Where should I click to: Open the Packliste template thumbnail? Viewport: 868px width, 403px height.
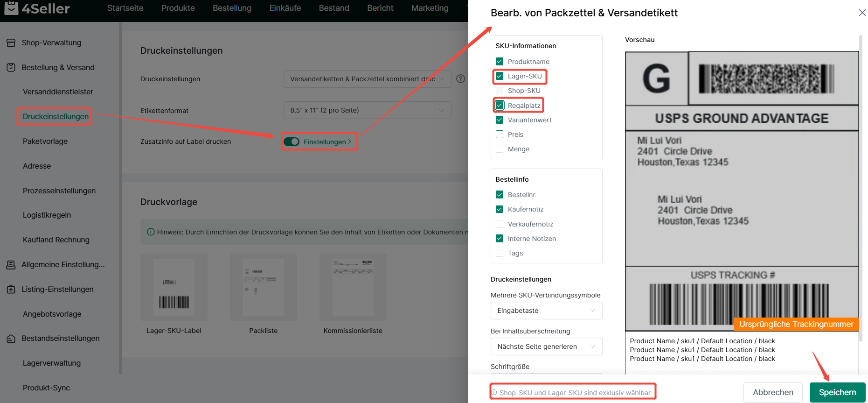264,287
